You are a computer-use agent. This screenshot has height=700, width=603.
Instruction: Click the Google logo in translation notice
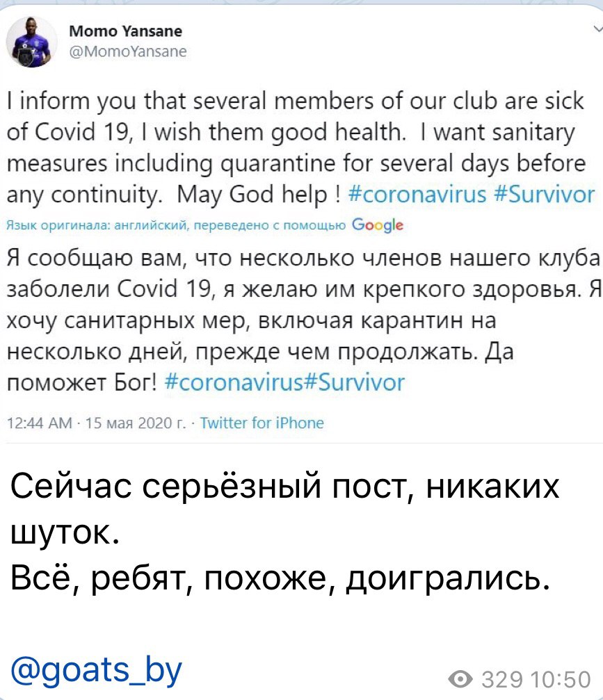click(x=378, y=224)
